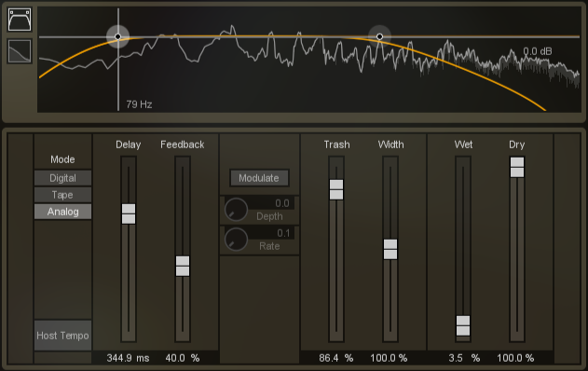588x371 pixels.
Task: Click the Trash column label
Action: click(x=336, y=144)
